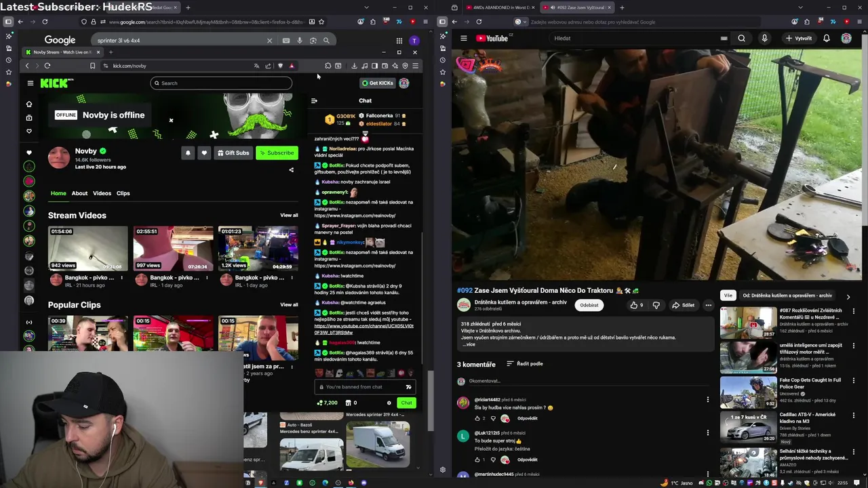Open channel points 7,200 indicator
The width and height of the screenshot is (868, 488).
(x=327, y=403)
